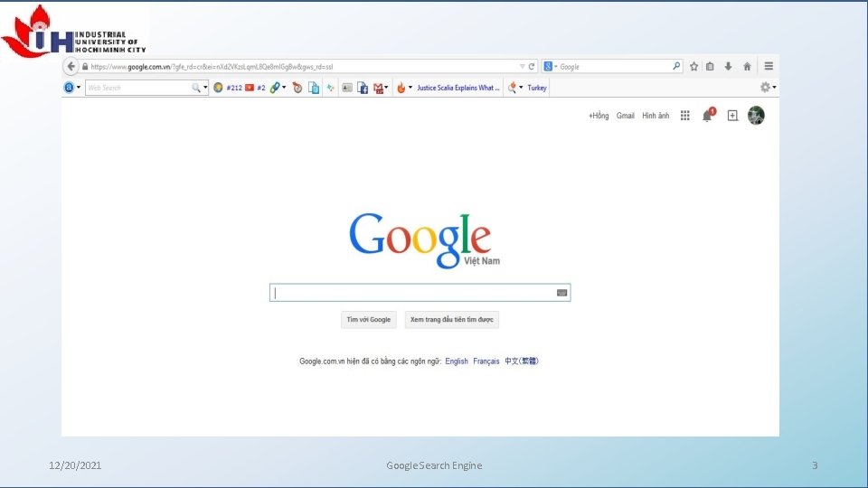Click 'Xem trang đầu tiên tìm được' button
Viewport: 868px width, 488px height.
[x=452, y=319]
